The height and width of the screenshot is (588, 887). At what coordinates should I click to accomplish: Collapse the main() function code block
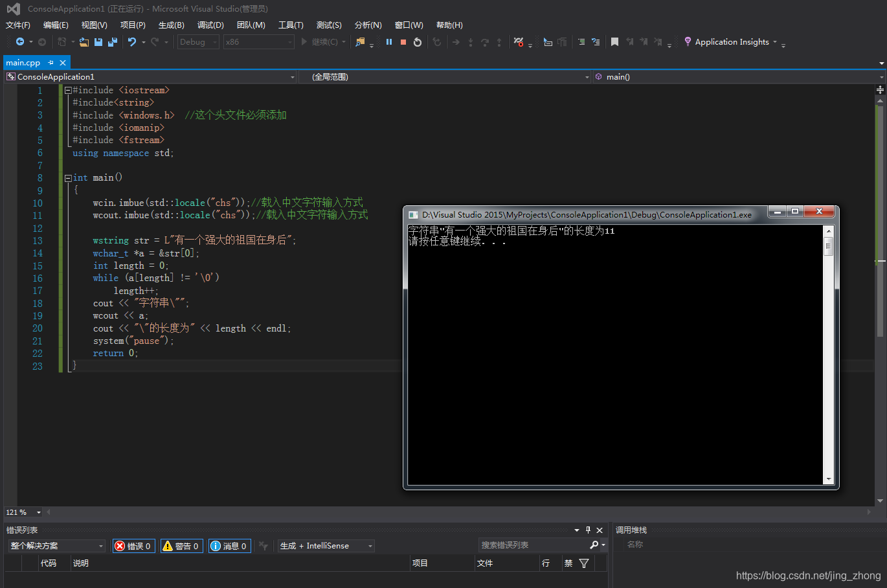[x=68, y=177]
